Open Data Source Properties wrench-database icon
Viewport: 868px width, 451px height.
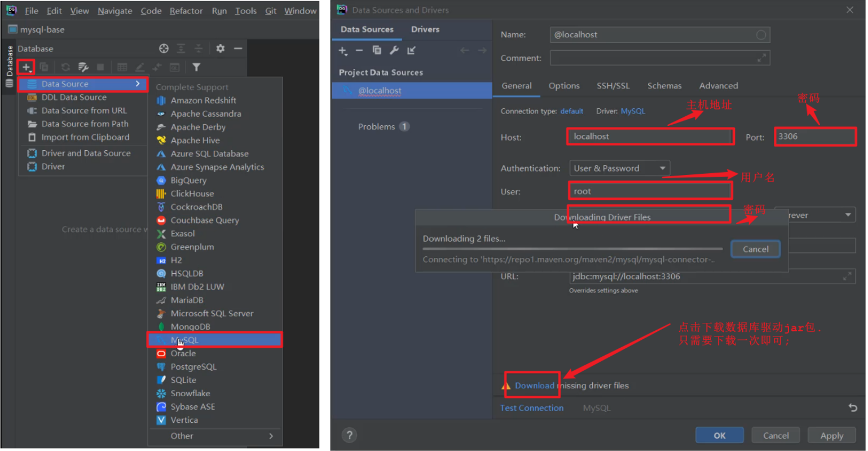pyautogui.click(x=83, y=67)
